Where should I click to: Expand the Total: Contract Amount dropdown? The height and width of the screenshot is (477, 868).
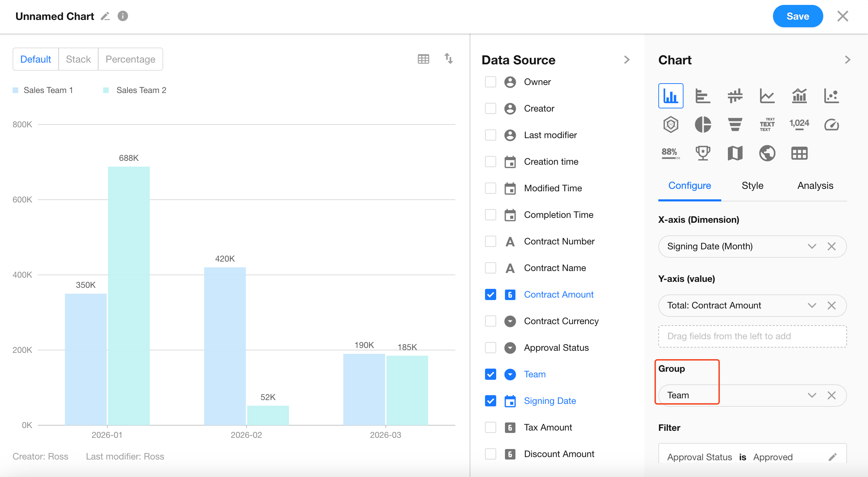tap(811, 305)
